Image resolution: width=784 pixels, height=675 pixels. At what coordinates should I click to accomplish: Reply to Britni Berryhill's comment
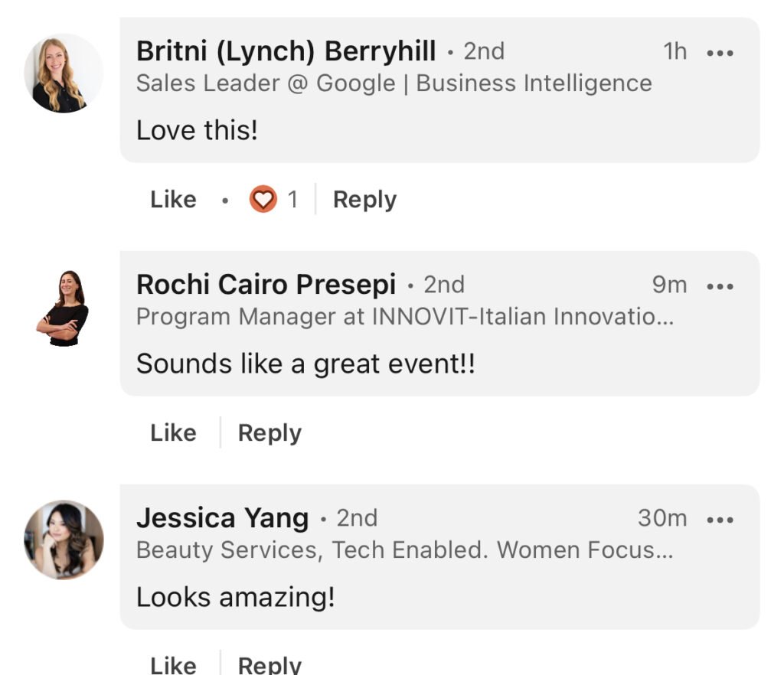click(364, 200)
